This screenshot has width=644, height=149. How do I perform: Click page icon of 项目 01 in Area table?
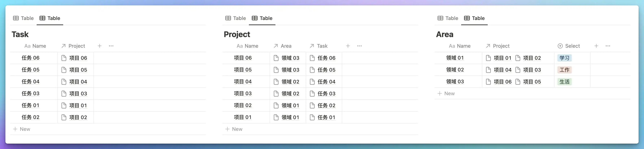(x=488, y=58)
